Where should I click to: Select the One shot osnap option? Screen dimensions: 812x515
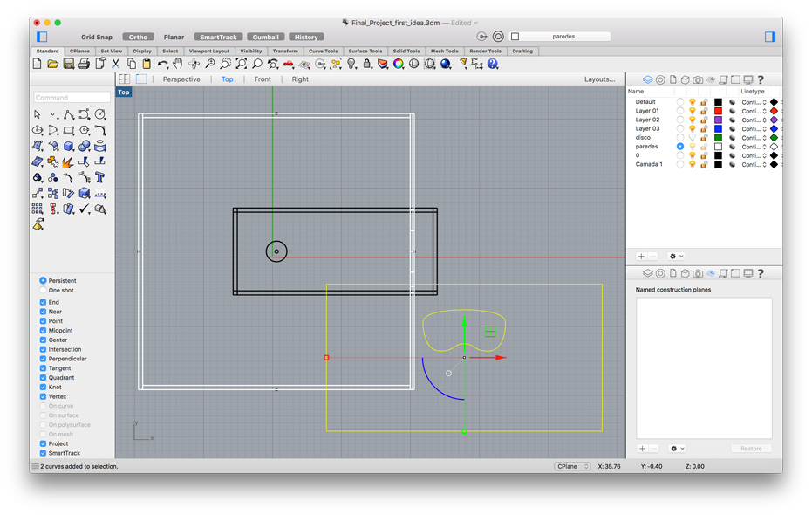[57, 290]
